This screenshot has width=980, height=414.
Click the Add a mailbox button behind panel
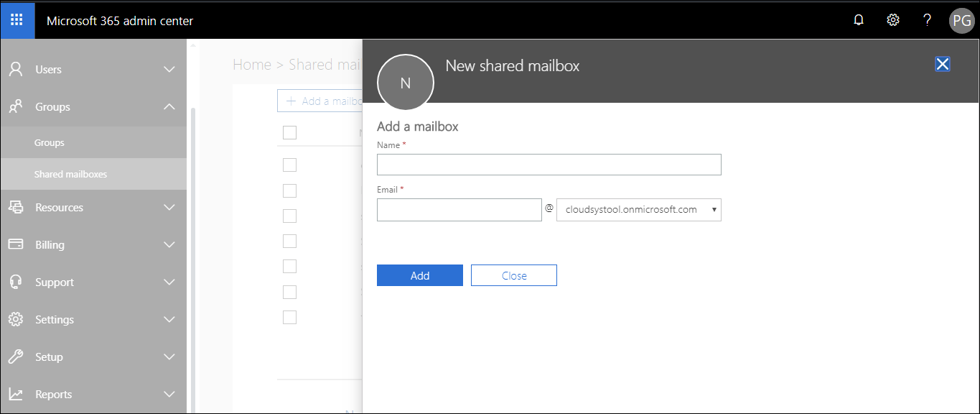320,101
